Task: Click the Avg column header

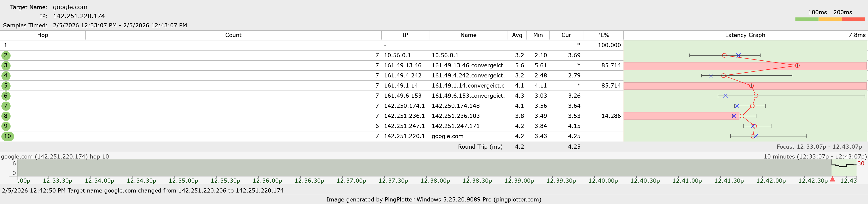Action: (517, 35)
